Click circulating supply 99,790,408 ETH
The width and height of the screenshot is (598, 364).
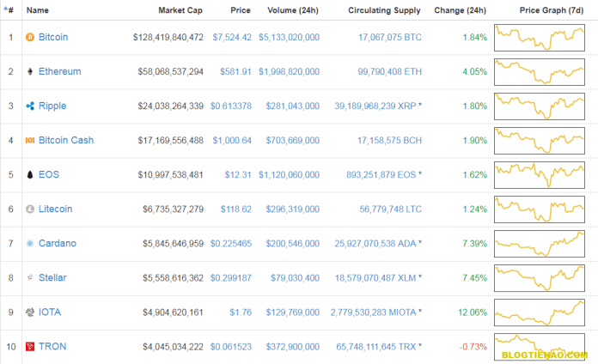[x=390, y=71]
